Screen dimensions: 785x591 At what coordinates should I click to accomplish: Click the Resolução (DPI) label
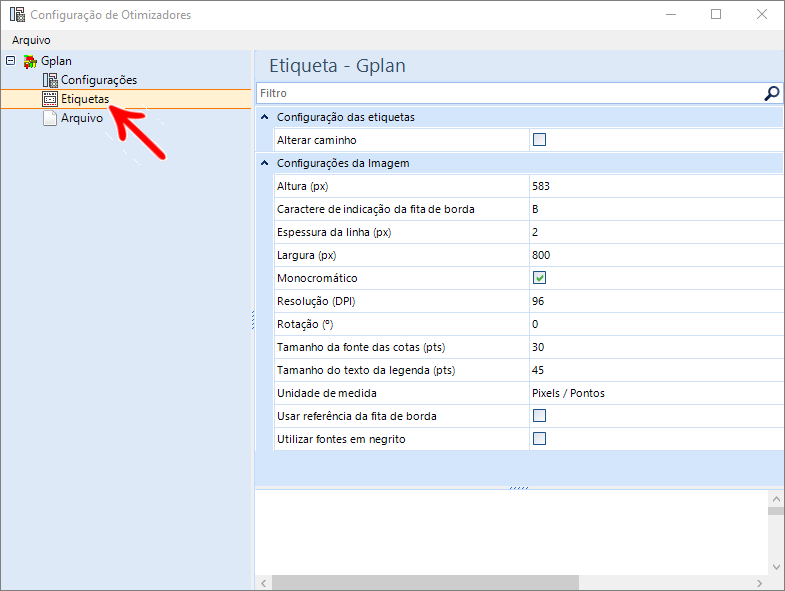[316, 302]
